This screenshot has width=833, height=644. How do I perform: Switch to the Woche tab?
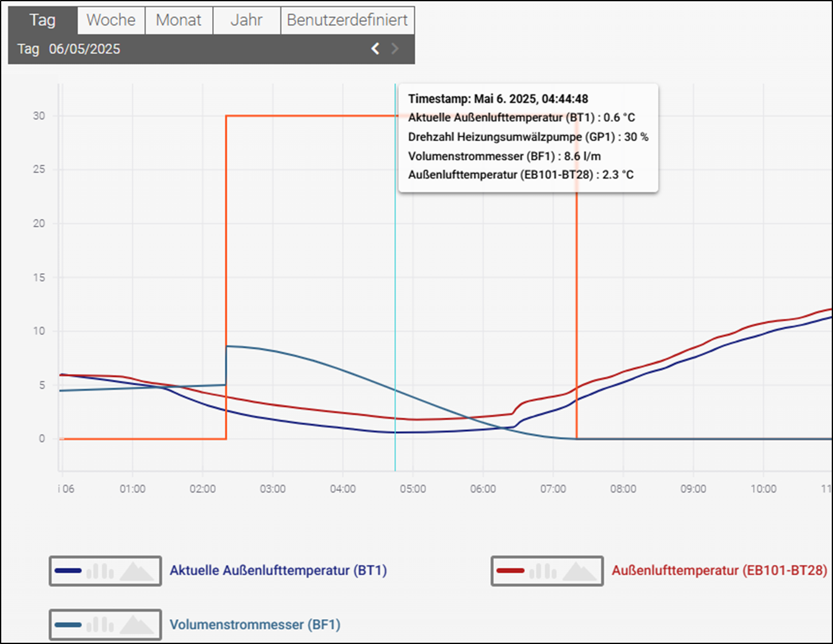(111, 20)
